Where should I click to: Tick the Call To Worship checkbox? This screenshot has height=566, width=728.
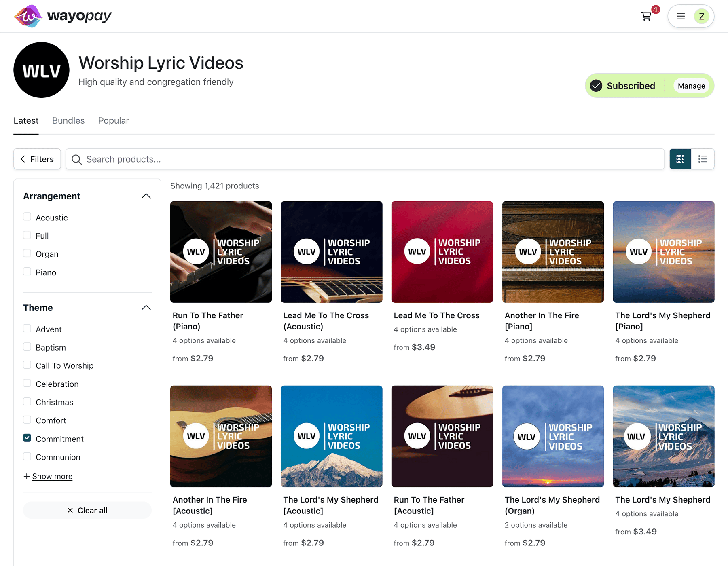click(27, 365)
